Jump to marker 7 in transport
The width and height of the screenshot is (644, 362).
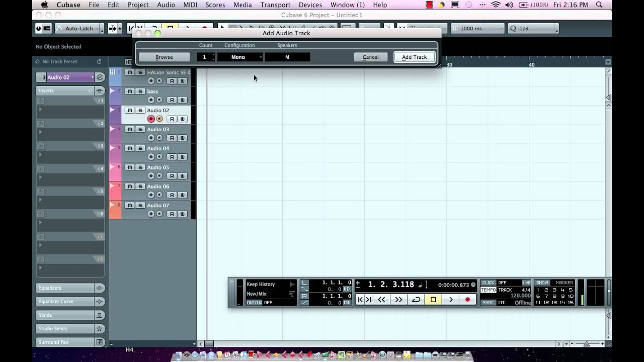tap(546, 296)
